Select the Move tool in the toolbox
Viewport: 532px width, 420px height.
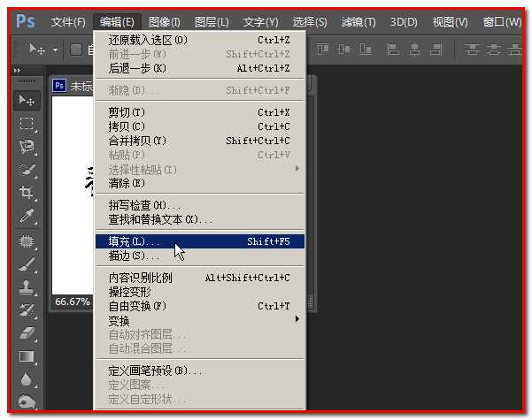click(27, 101)
